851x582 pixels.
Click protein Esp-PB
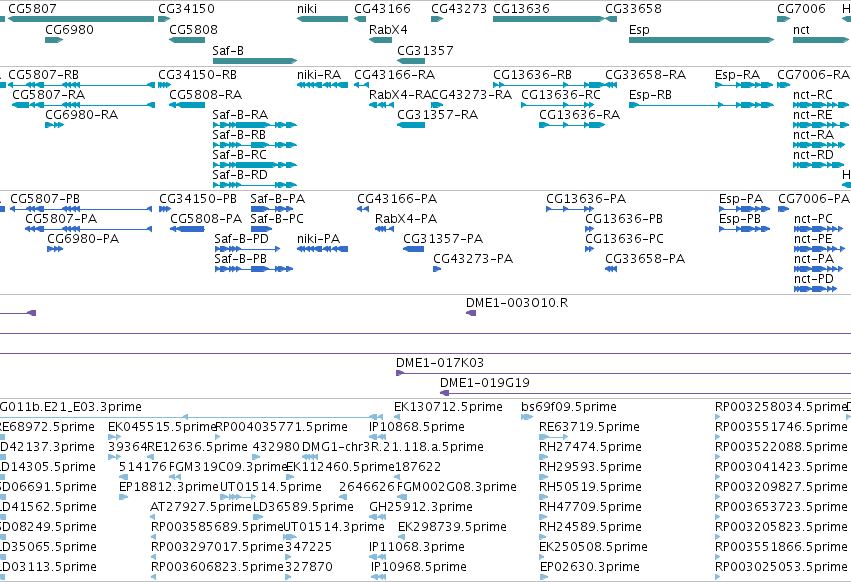745,229
